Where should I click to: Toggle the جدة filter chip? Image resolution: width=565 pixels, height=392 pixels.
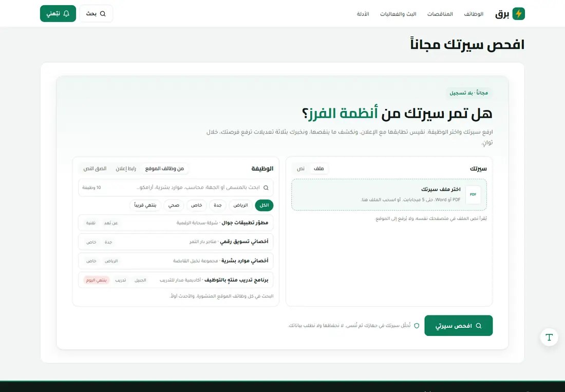pyautogui.click(x=218, y=206)
